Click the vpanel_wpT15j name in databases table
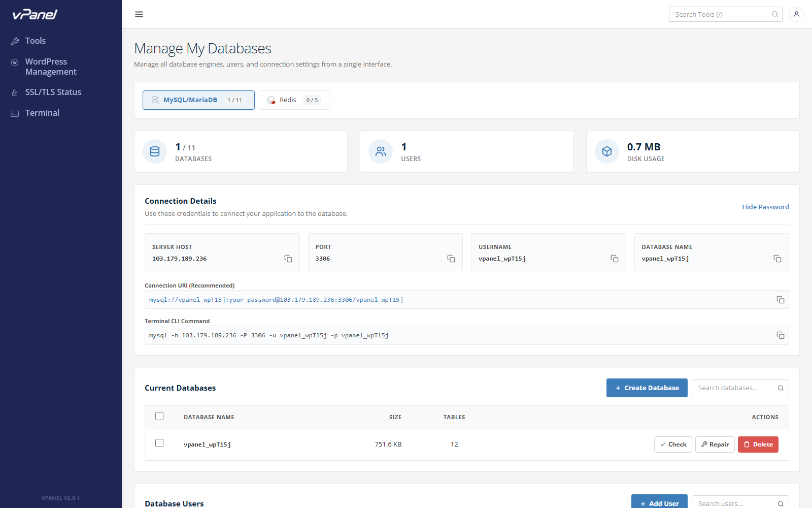Viewport: 812px width, 508px height. tap(207, 444)
